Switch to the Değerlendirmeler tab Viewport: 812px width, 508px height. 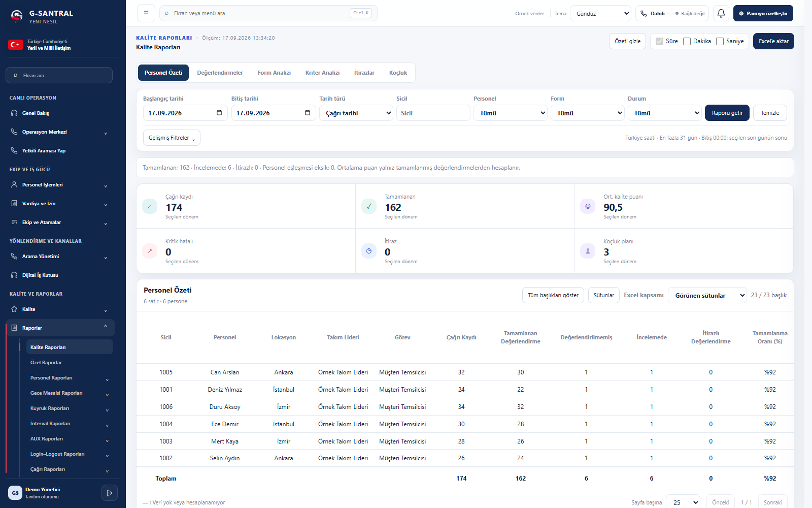tap(220, 73)
